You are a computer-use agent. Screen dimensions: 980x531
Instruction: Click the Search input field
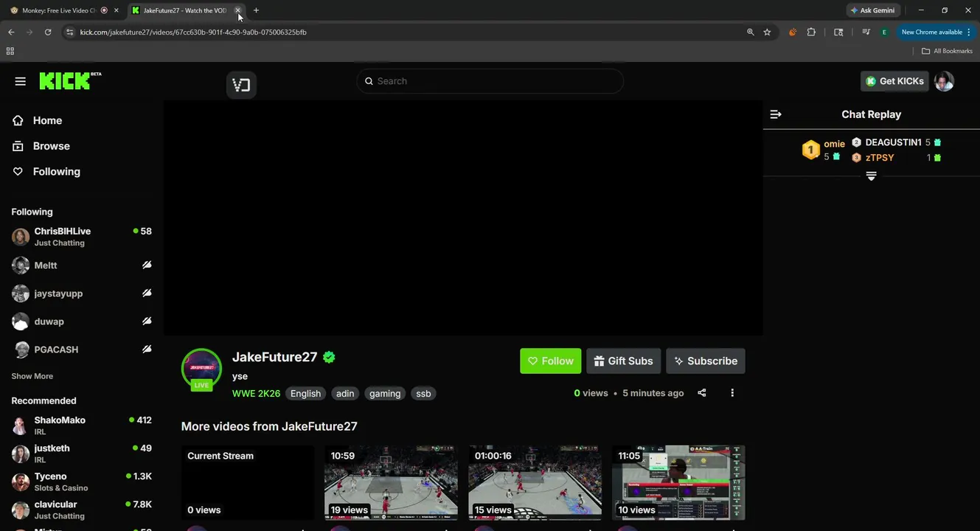[x=490, y=81]
